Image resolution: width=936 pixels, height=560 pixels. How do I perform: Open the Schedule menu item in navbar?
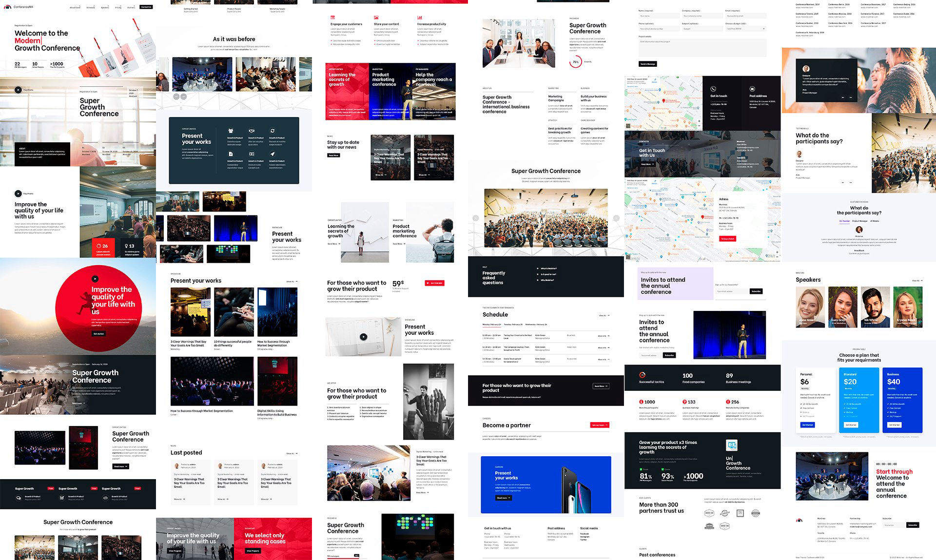pyautogui.click(x=91, y=7)
